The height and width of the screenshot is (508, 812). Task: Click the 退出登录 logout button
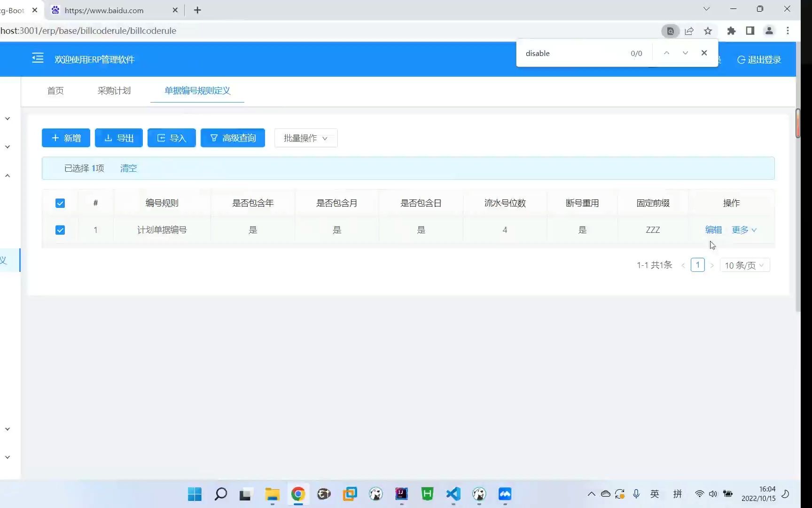(759, 60)
